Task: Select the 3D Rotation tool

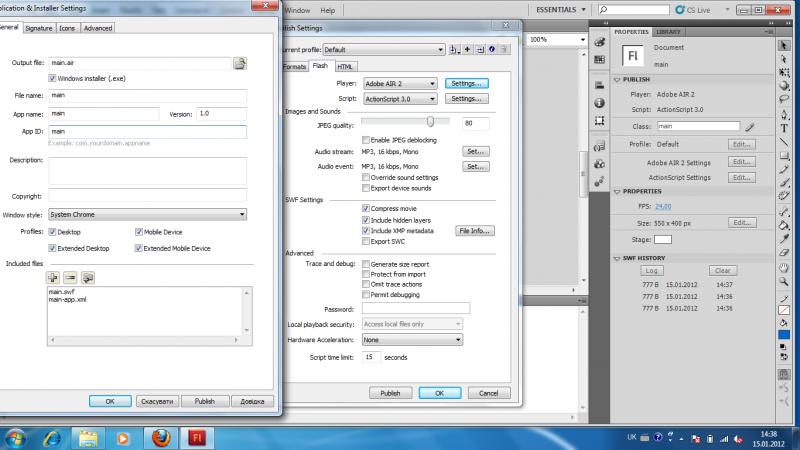Action: pos(784,86)
